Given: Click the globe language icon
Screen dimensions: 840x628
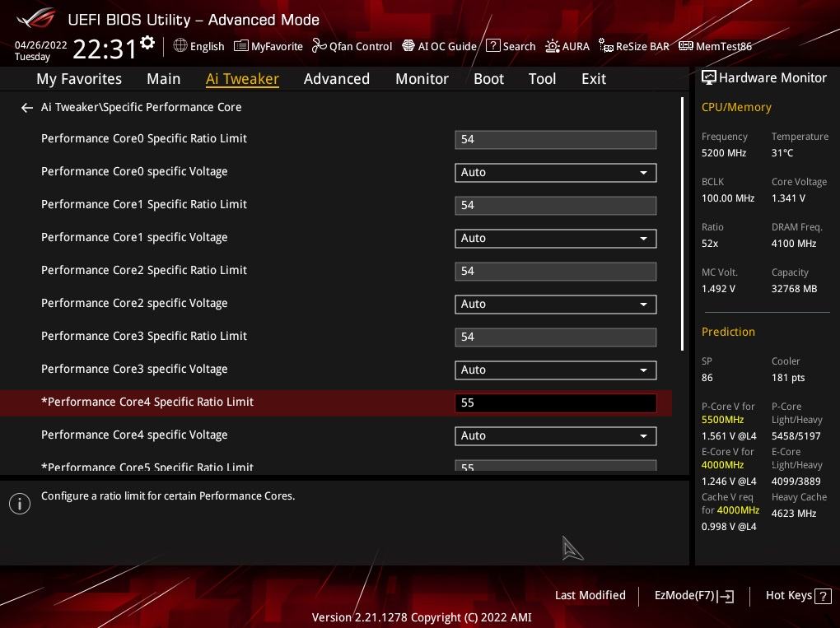Looking at the screenshot, I should [180, 45].
